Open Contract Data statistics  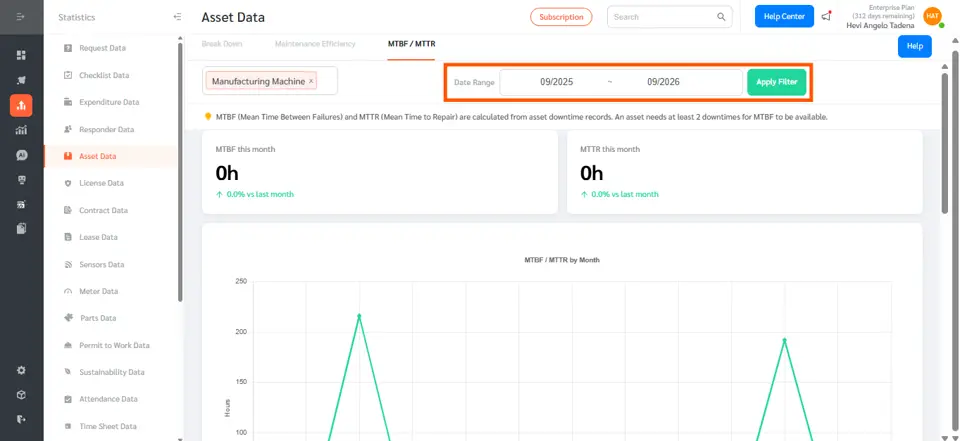[103, 210]
